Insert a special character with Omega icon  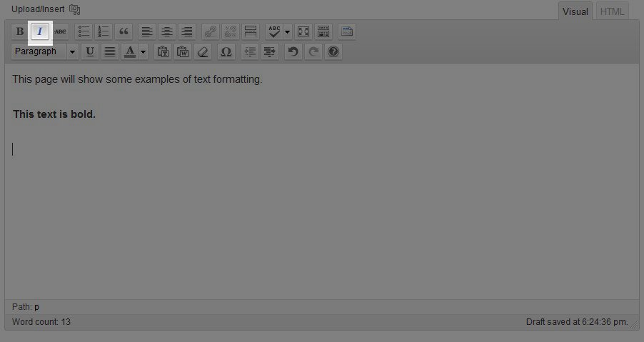226,51
